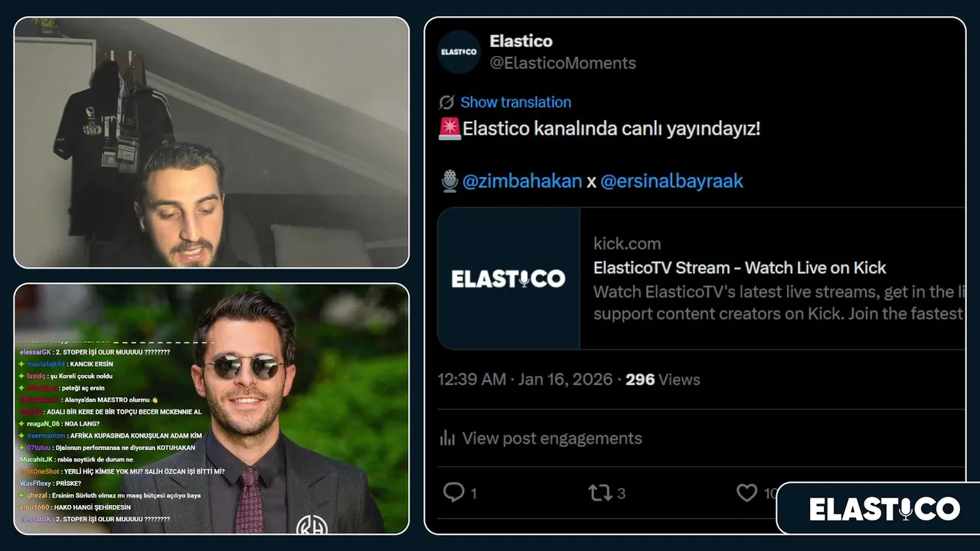This screenshot has width=980, height=551.
Task: Open the ElasticoTV Stream link card title
Action: 740,268
